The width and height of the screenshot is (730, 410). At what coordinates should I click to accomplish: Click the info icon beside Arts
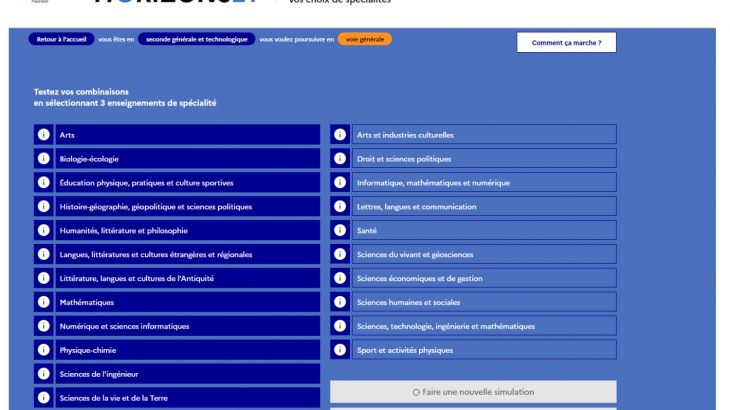click(43, 135)
